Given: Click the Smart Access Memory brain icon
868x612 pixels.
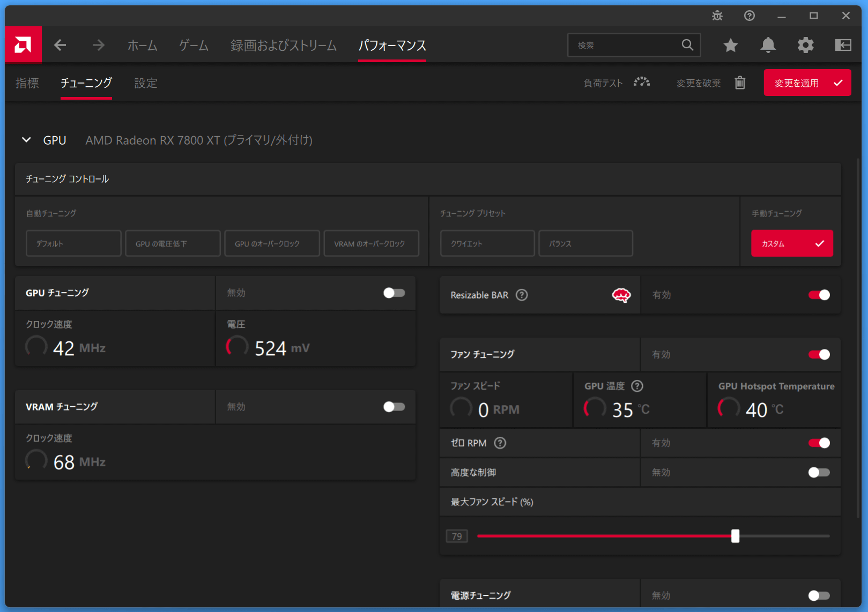Looking at the screenshot, I should pyautogui.click(x=621, y=295).
